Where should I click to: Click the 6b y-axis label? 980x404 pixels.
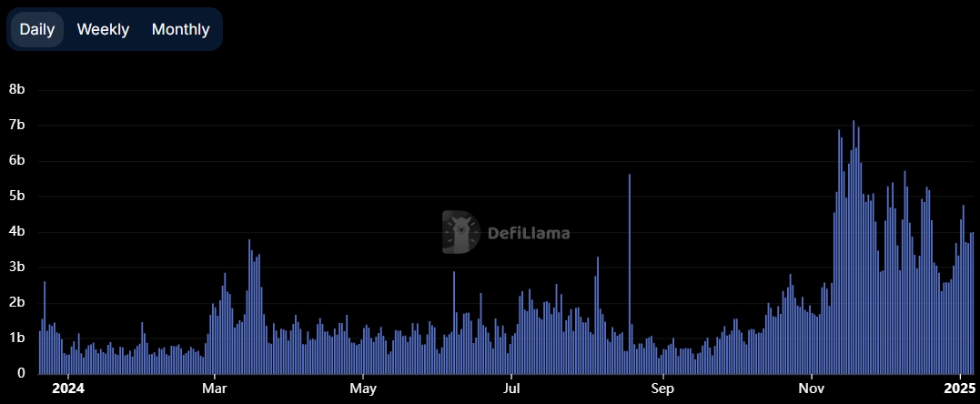pos(17,161)
